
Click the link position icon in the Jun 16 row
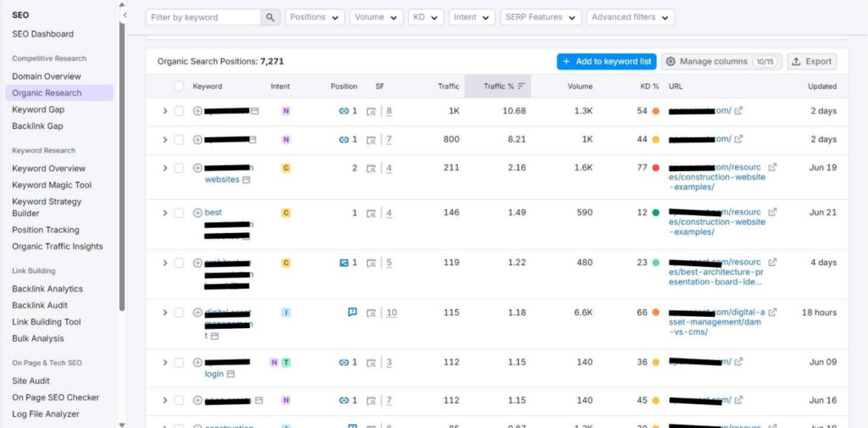click(343, 400)
